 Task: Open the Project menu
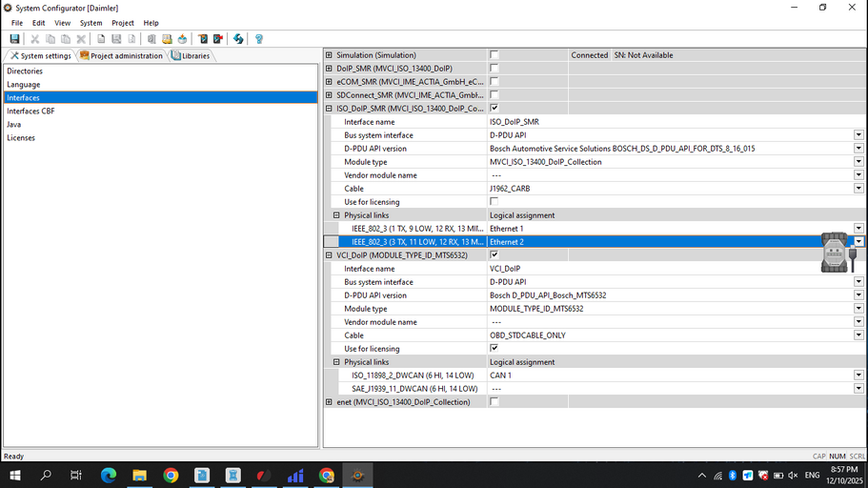point(123,23)
